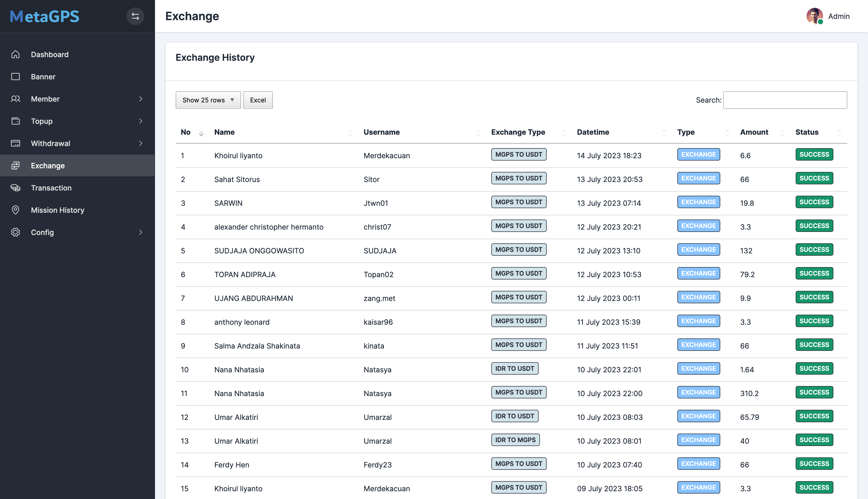868x499 pixels.
Task: Click amount 79.2
Action: (x=747, y=275)
